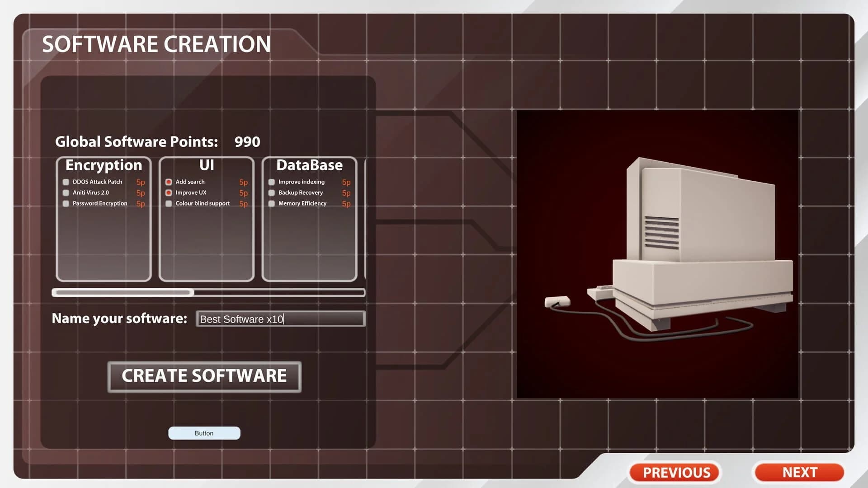Click the PREVIOUS button

pos(675,472)
